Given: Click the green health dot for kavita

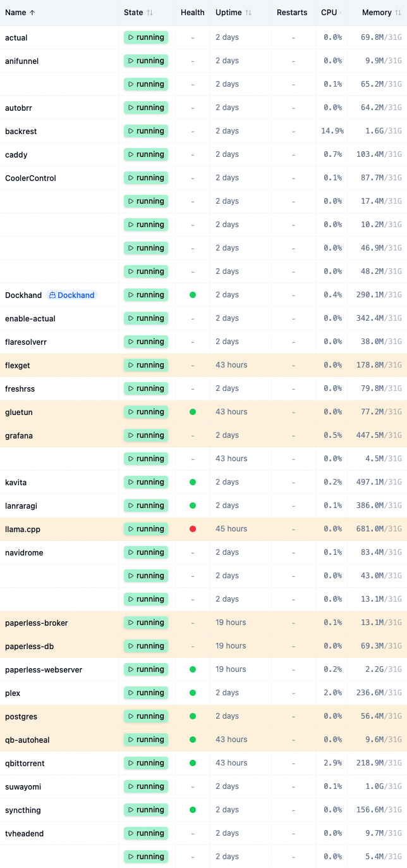Looking at the screenshot, I should pos(193,482).
